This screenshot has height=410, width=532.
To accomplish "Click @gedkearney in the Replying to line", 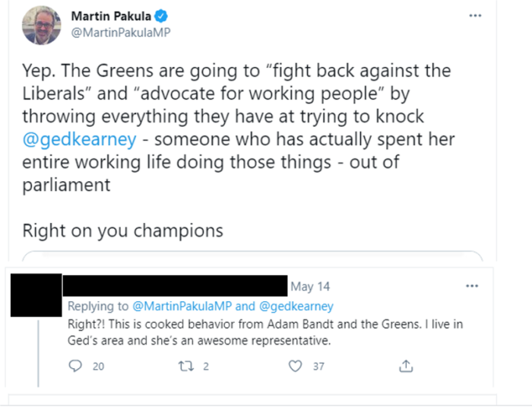I will point(296,306).
